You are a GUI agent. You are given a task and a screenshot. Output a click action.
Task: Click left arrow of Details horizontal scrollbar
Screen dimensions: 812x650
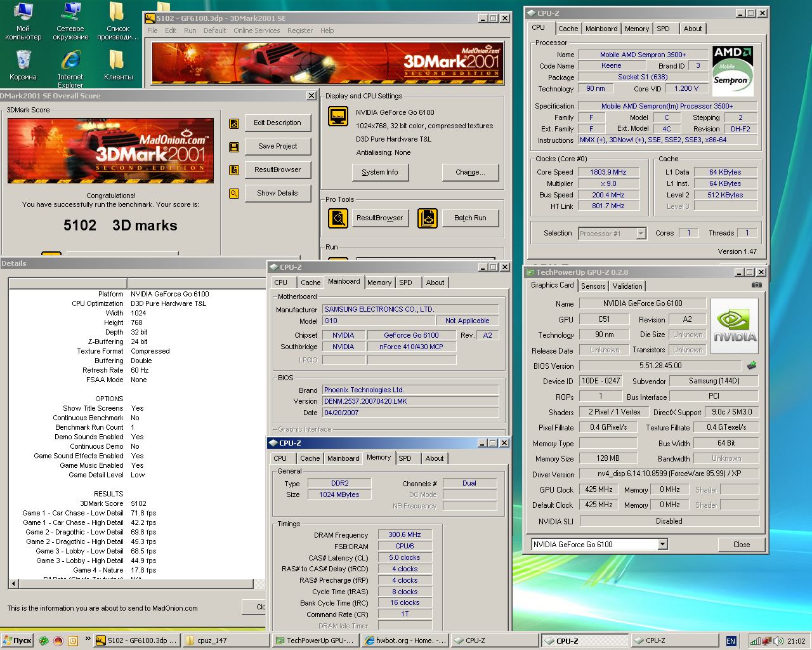tap(13, 584)
